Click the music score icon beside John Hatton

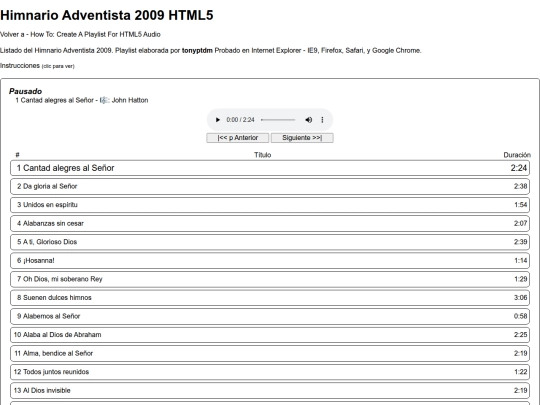click(x=104, y=100)
